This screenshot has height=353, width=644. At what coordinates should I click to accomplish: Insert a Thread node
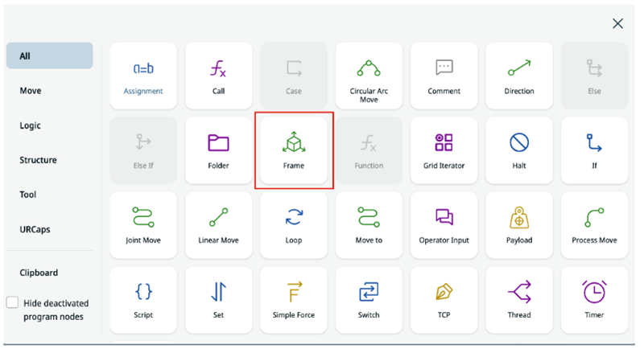(519, 299)
